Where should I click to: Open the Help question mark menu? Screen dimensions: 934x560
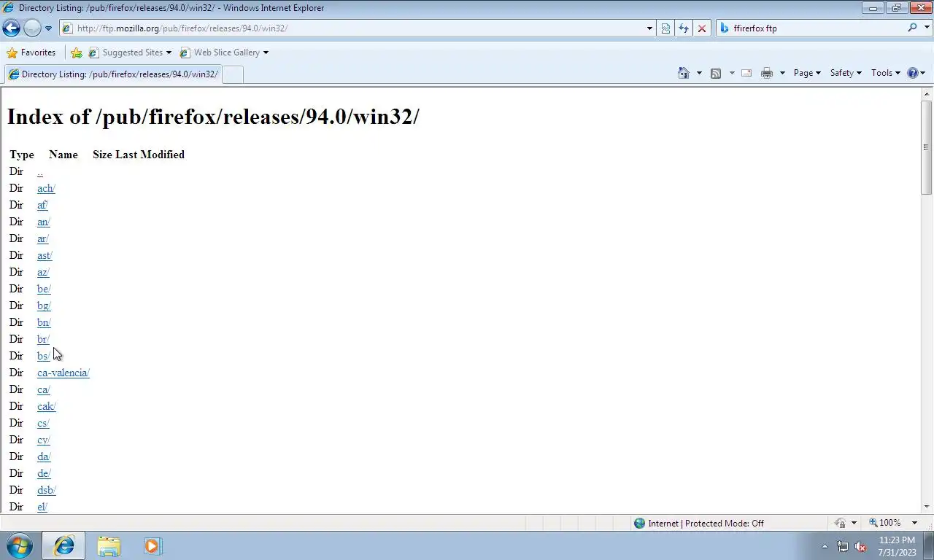pyautogui.click(x=916, y=73)
